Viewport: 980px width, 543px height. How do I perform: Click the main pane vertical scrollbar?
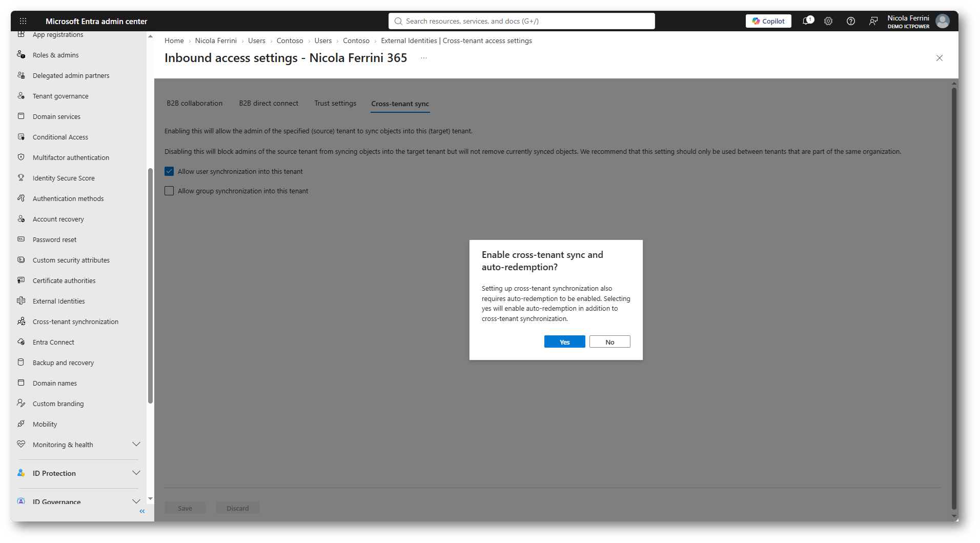click(x=954, y=298)
